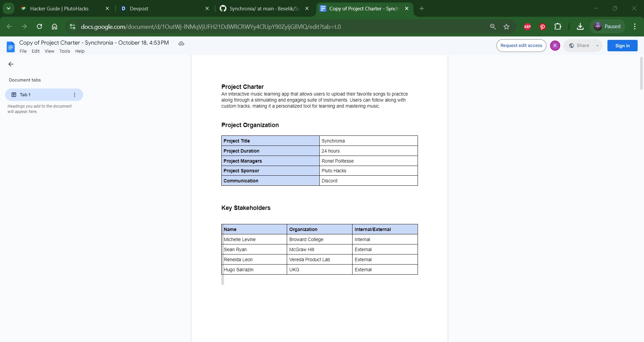Image resolution: width=644 pixels, height=342 pixels.
Task: Click the Broward College cell
Action: coord(319,239)
